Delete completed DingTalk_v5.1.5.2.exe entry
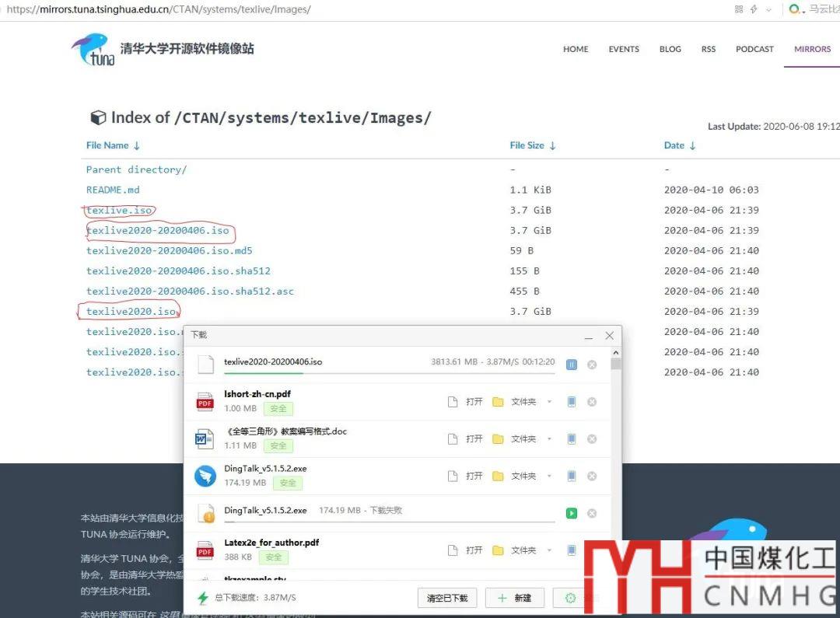Image resolution: width=840 pixels, height=618 pixels. tap(592, 476)
